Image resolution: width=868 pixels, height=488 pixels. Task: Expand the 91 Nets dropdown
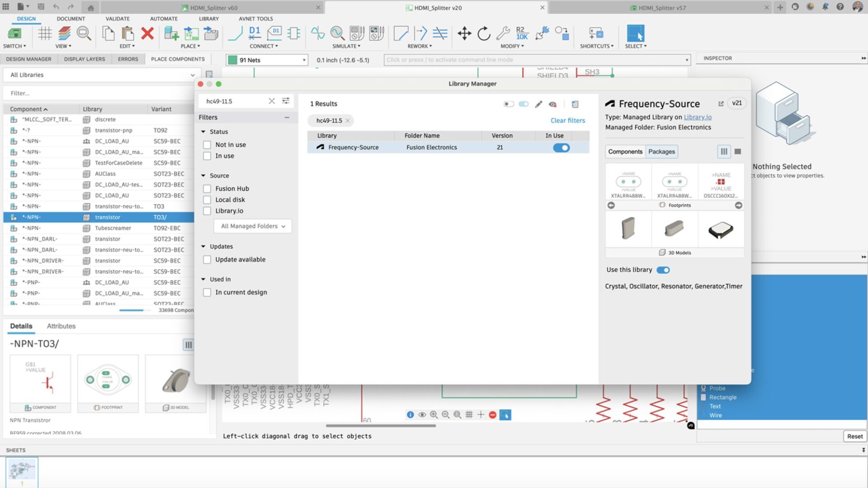pos(304,60)
